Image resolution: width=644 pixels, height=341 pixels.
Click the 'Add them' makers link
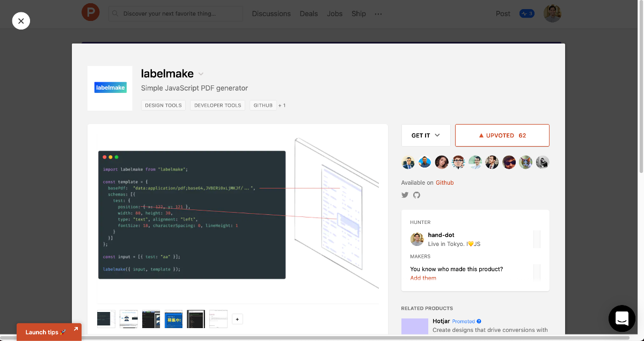click(x=423, y=278)
